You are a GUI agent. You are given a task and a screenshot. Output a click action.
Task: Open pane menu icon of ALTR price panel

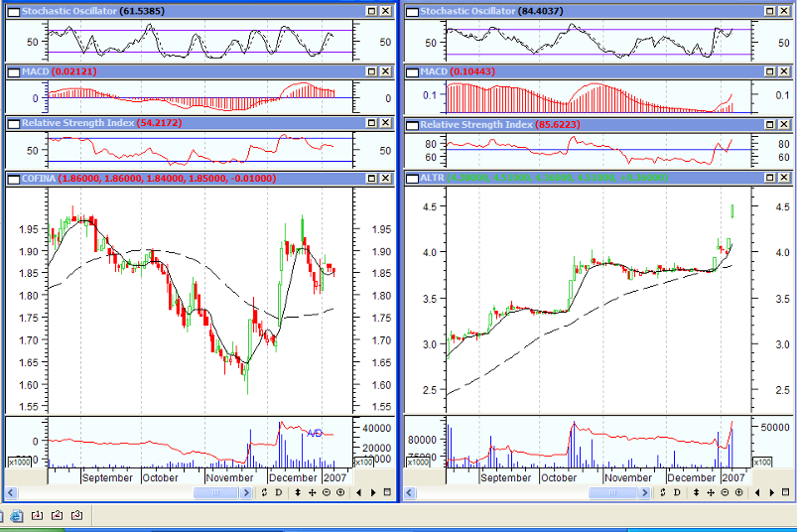pos(412,178)
